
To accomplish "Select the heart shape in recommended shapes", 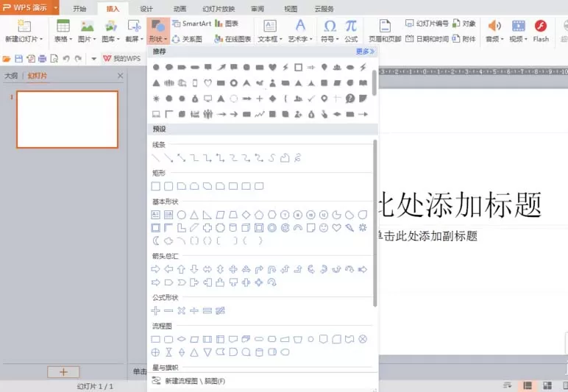I will tap(272, 67).
